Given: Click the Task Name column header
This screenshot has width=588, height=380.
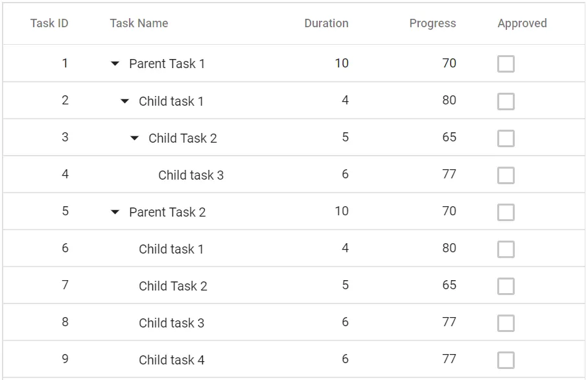Looking at the screenshot, I should (x=139, y=23).
